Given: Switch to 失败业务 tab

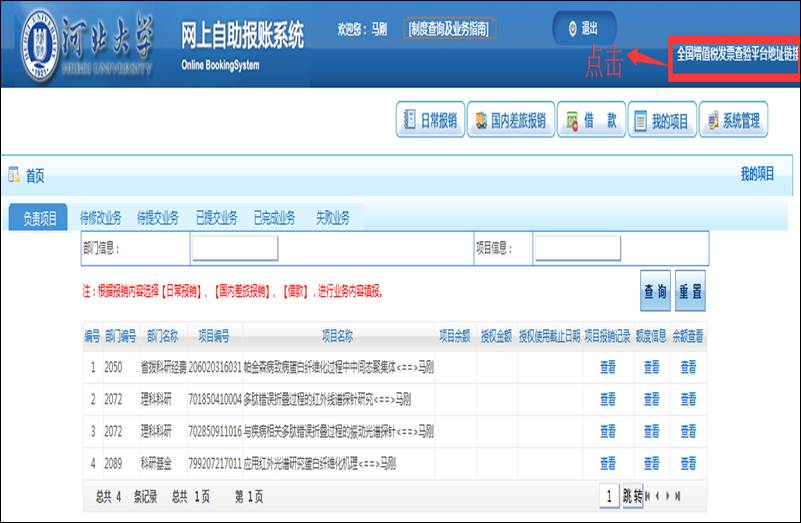Looking at the screenshot, I should click(332, 218).
